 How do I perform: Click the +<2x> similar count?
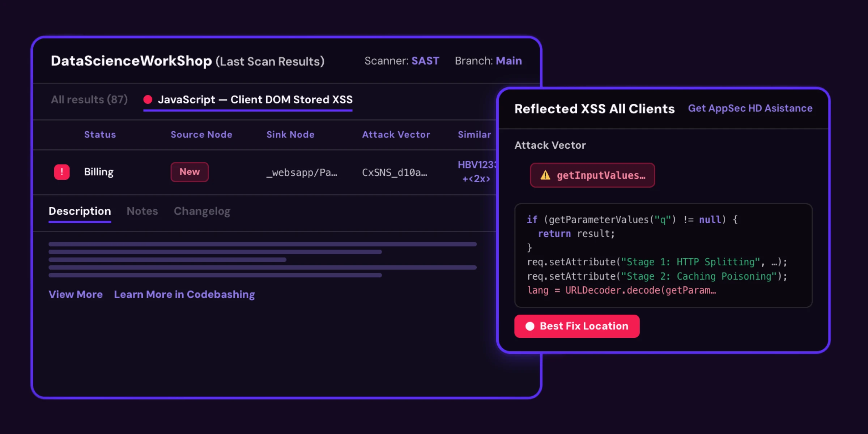tap(476, 179)
